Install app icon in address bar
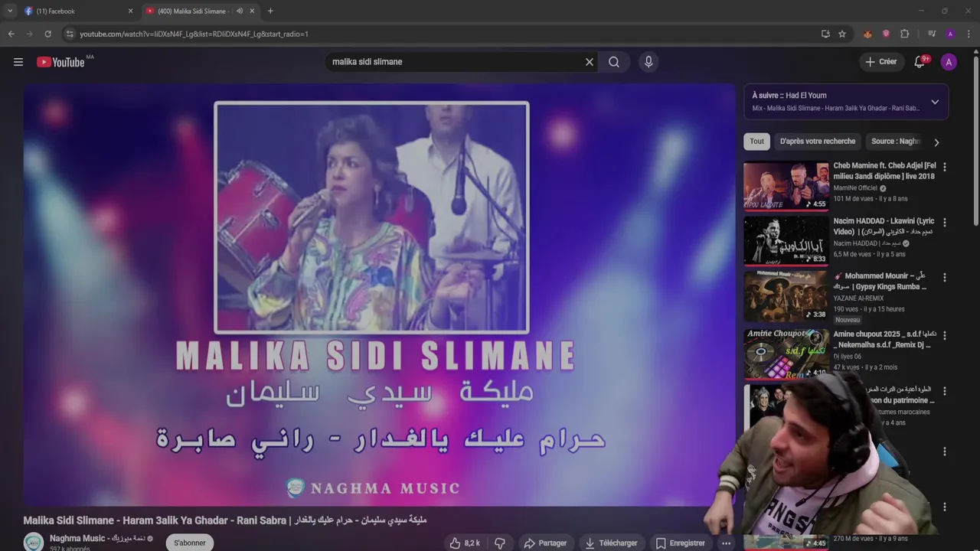This screenshot has width=980, height=551. [x=825, y=34]
